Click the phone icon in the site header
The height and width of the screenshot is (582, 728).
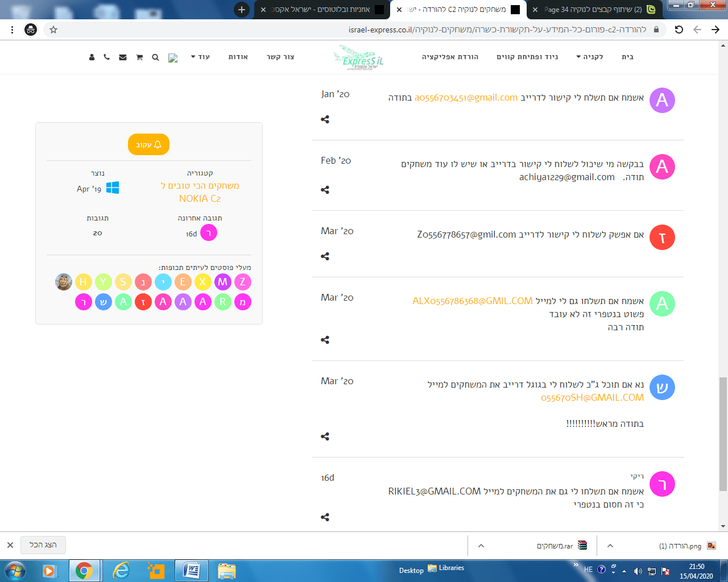coord(106,57)
